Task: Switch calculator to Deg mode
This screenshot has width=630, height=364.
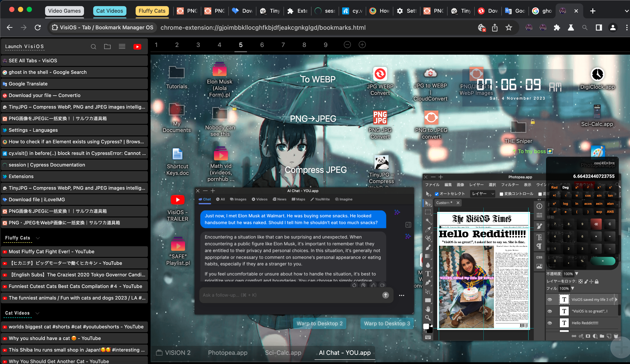Action: [x=565, y=187]
